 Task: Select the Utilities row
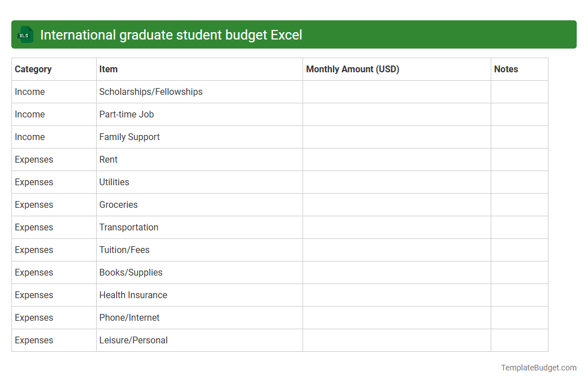pos(114,182)
